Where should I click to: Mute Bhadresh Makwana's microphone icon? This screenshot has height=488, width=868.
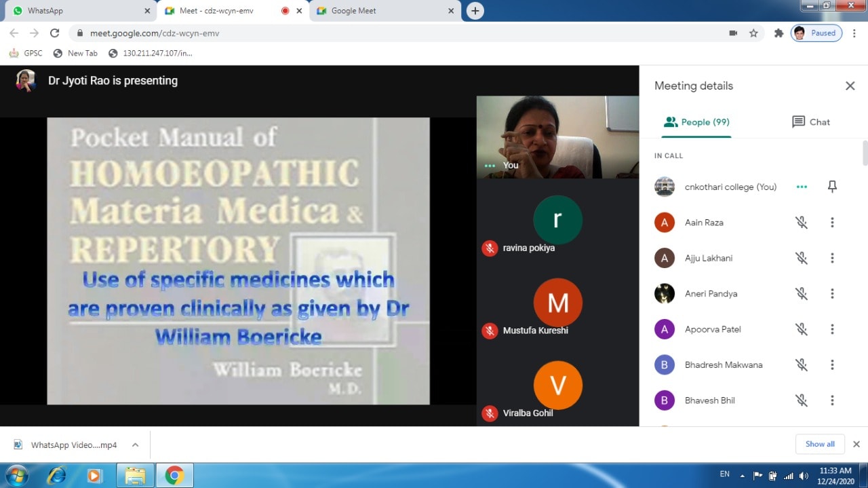[x=802, y=364]
